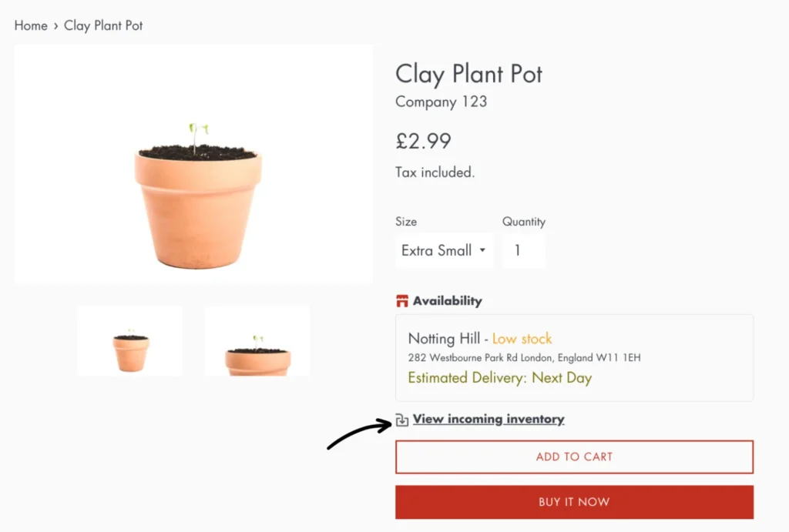789x532 pixels.
Task: Click the incoming inventory box icon
Action: (x=401, y=420)
